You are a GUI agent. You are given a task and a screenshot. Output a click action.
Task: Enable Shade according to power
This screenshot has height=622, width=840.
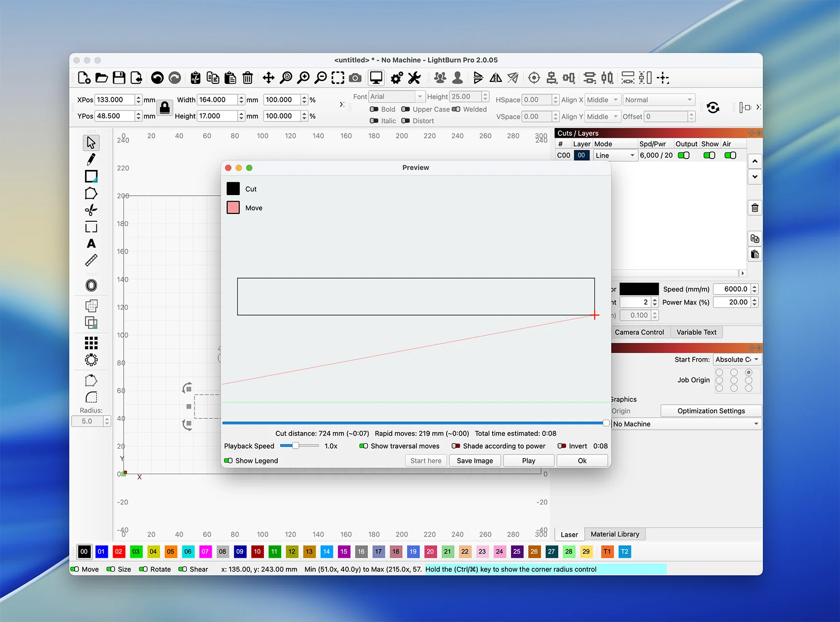click(x=456, y=446)
